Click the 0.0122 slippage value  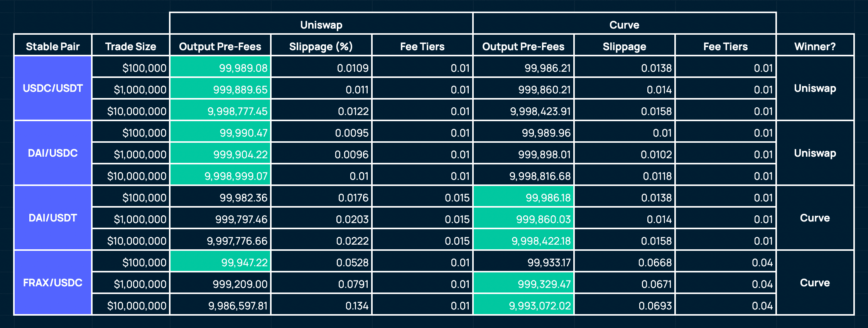[353, 111]
